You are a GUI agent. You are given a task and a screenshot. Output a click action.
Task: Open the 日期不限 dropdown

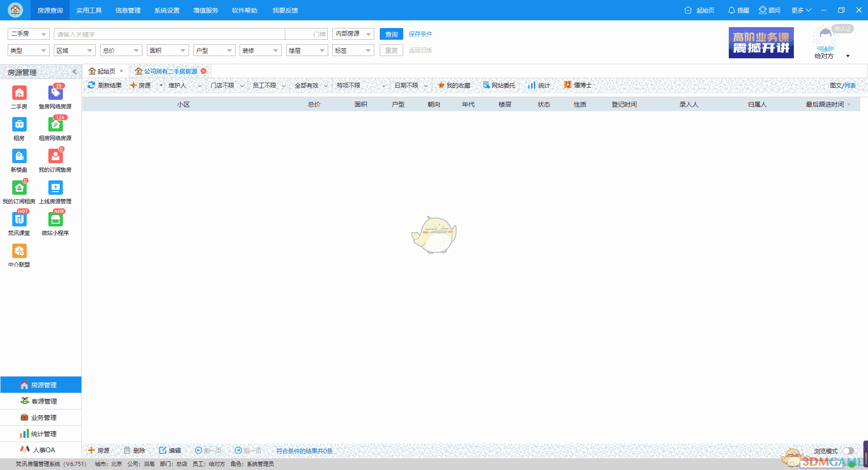411,85
